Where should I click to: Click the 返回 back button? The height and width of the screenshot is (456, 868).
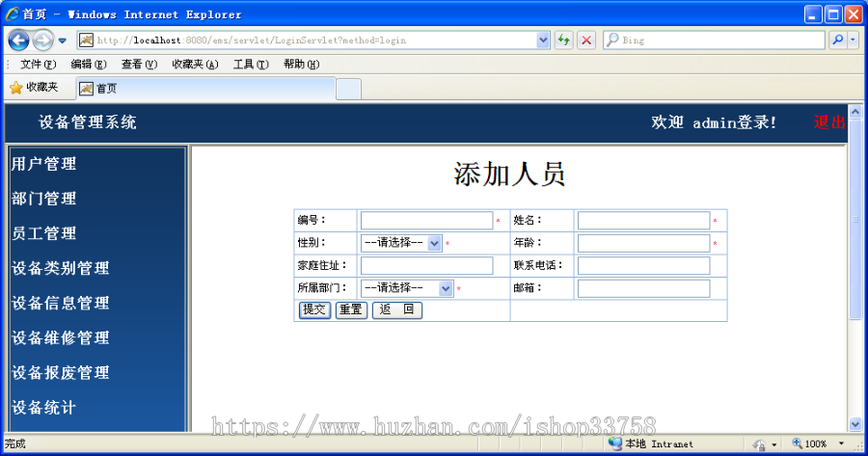397,309
